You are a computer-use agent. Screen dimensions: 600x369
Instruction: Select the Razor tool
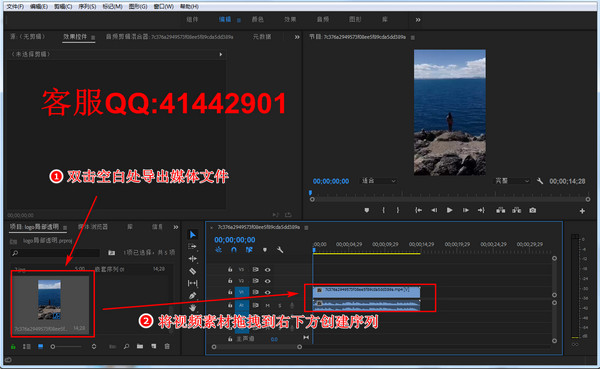[x=192, y=271]
